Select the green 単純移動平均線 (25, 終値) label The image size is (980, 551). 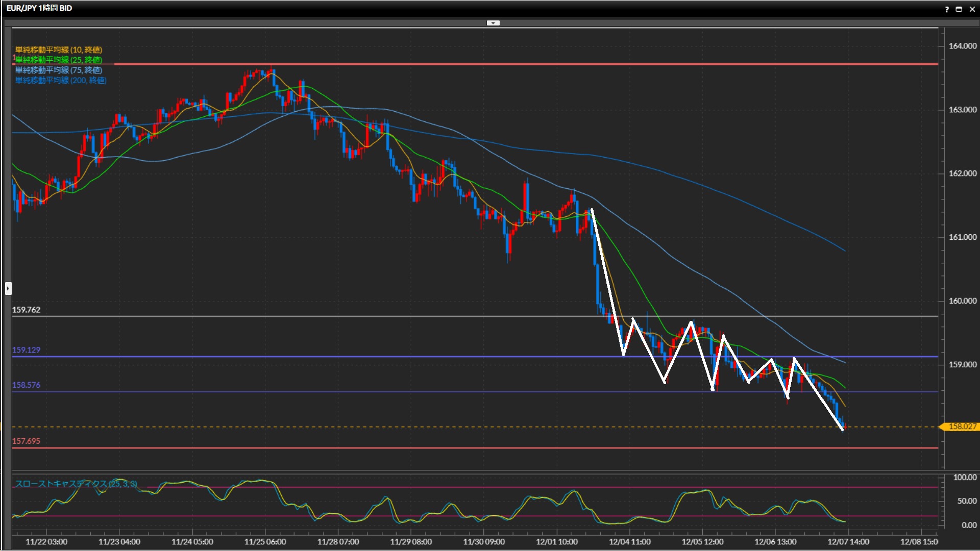(x=59, y=60)
